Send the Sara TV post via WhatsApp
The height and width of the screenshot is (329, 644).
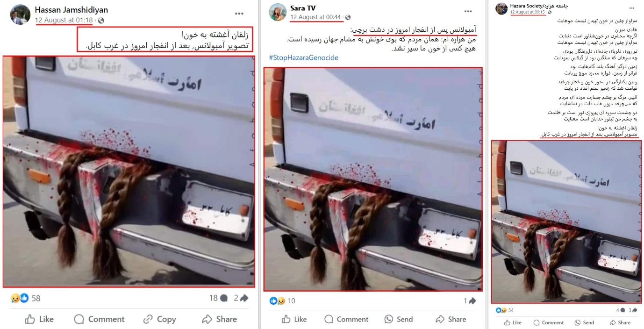(x=398, y=319)
